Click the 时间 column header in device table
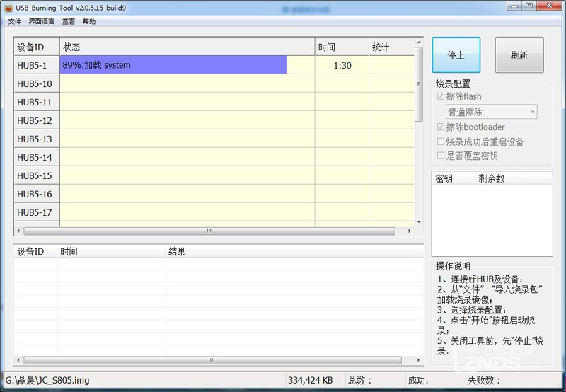This screenshot has height=392, width=566. click(342, 47)
